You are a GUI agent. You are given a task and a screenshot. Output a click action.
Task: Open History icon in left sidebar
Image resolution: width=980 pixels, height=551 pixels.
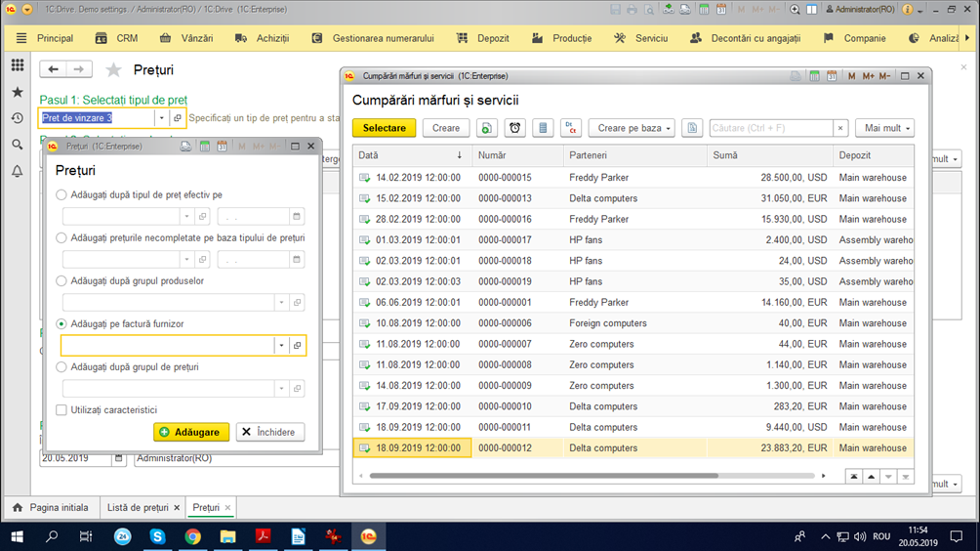coord(18,118)
